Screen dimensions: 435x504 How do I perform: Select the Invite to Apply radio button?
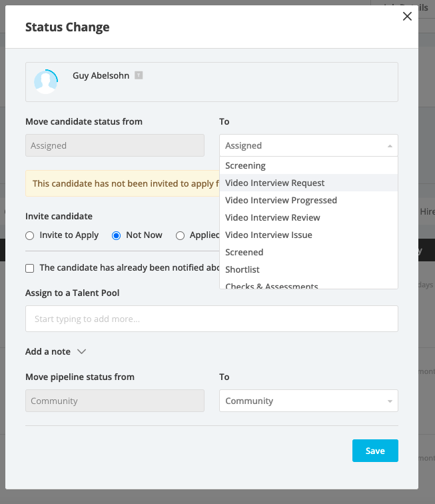tap(29, 235)
